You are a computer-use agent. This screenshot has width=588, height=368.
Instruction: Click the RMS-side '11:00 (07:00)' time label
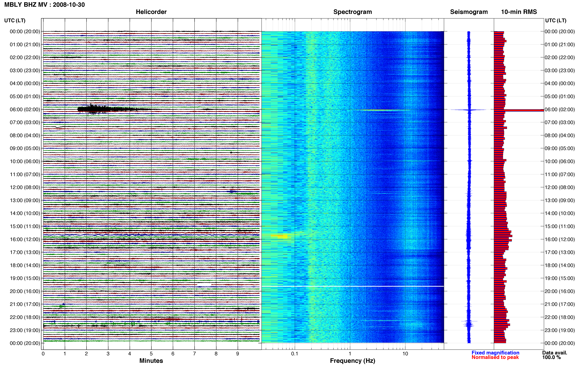point(560,174)
